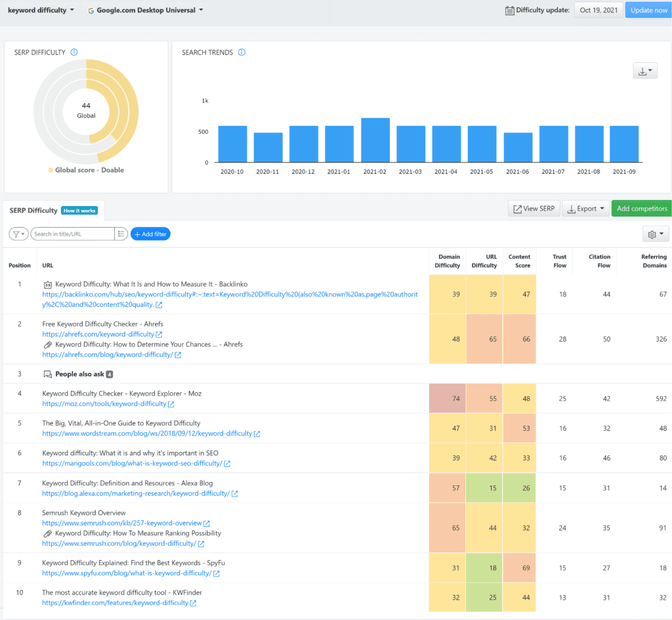The width and height of the screenshot is (672, 620).
Task: Expand People also ask count badge
Action: point(110,375)
